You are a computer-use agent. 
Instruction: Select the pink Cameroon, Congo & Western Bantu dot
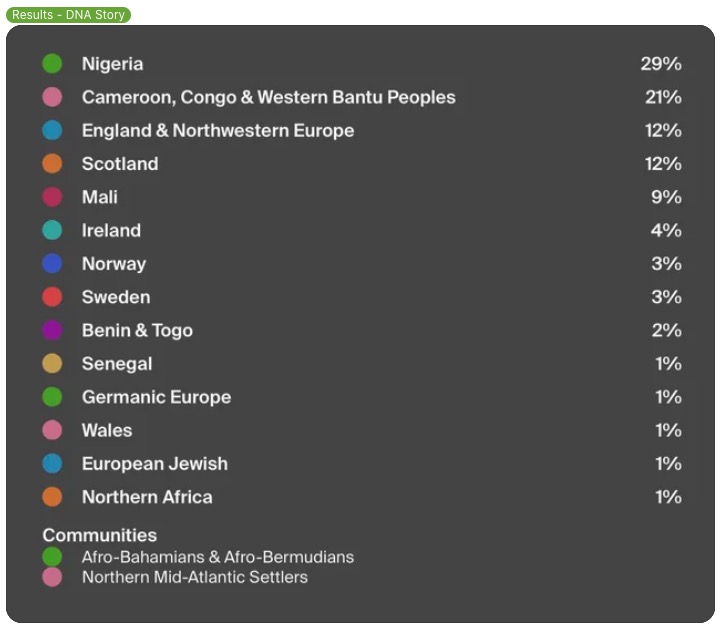(x=52, y=97)
